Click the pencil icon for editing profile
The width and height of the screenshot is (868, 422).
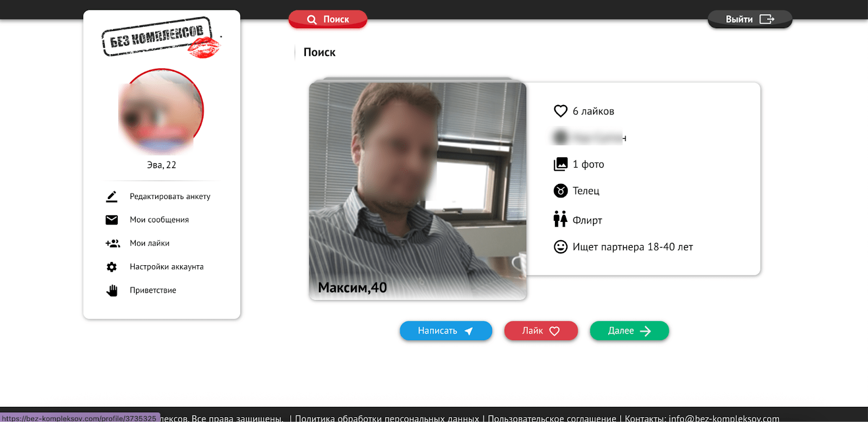pyautogui.click(x=112, y=196)
